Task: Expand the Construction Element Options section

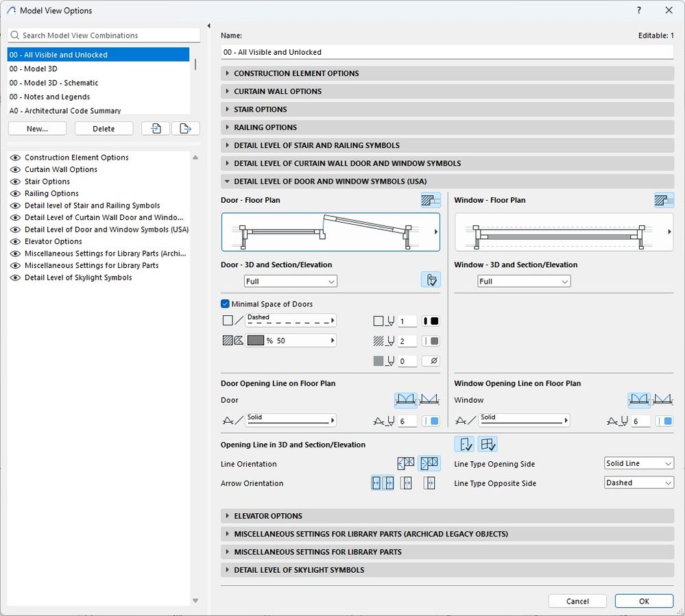Action: pyautogui.click(x=296, y=73)
